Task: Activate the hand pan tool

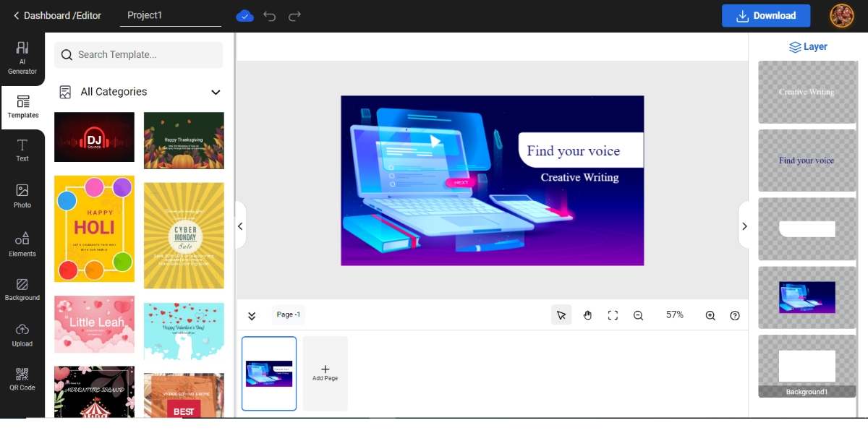Action: click(587, 315)
